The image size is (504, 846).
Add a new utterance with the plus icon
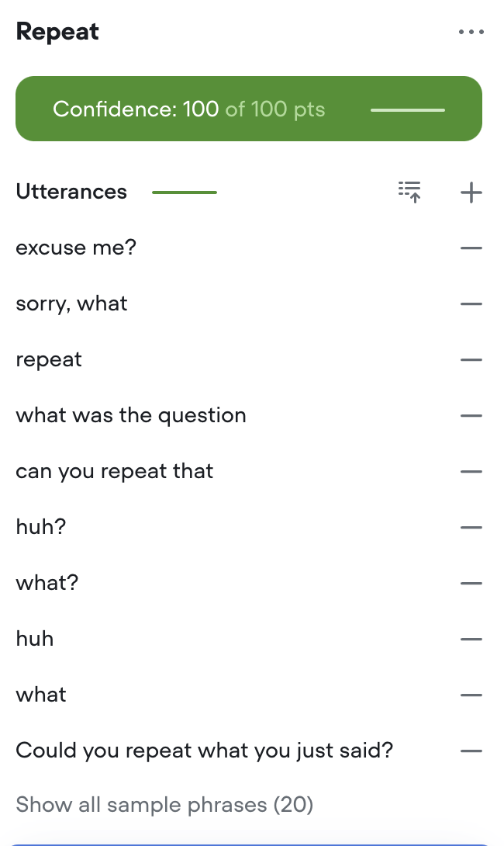click(x=471, y=192)
